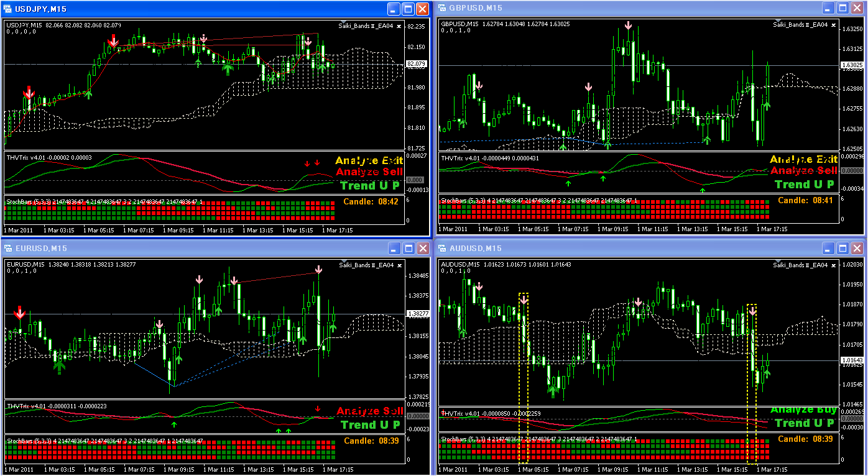Open the AUDUSD,M15 window's title bar icon

[x=442, y=249]
